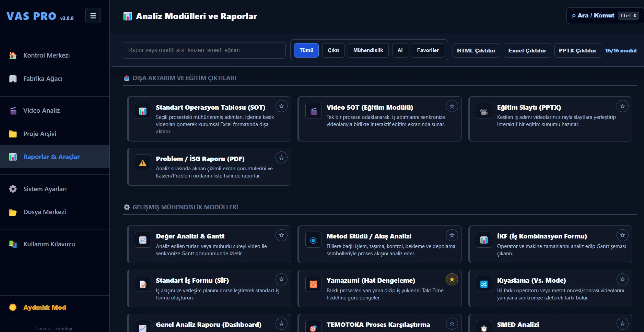
Task: Favorite the TEMOTOKA Proses Karşılaştırma module
Action: pyautogui.click(x=452, y=323)
